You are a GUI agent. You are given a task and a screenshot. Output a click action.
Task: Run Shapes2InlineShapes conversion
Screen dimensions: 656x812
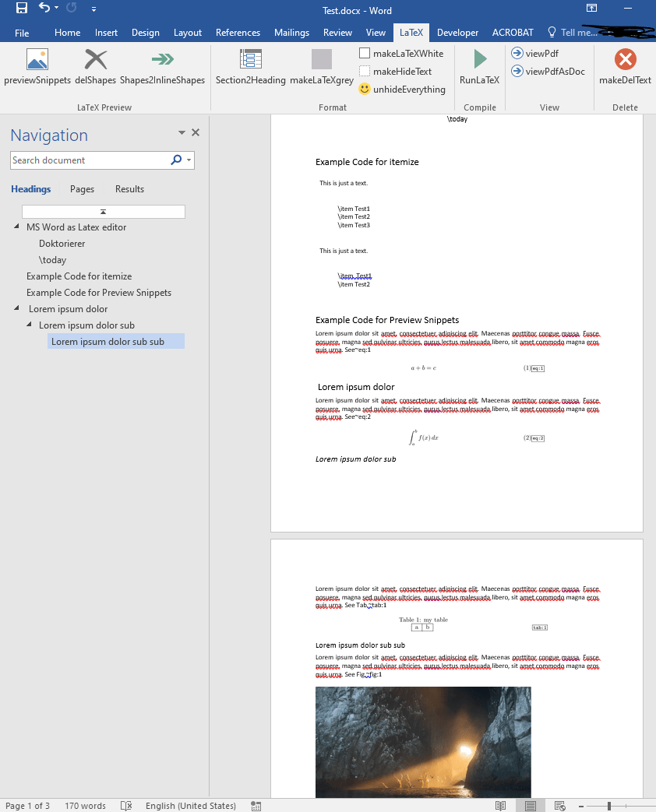coord(161,58)
